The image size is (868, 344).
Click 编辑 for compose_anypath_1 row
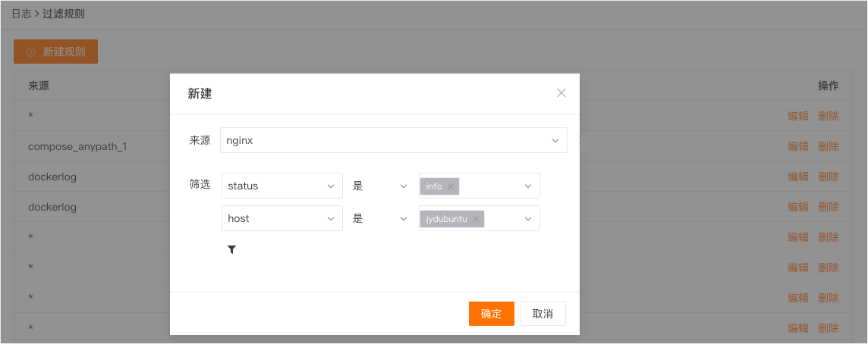coord(798,146)
